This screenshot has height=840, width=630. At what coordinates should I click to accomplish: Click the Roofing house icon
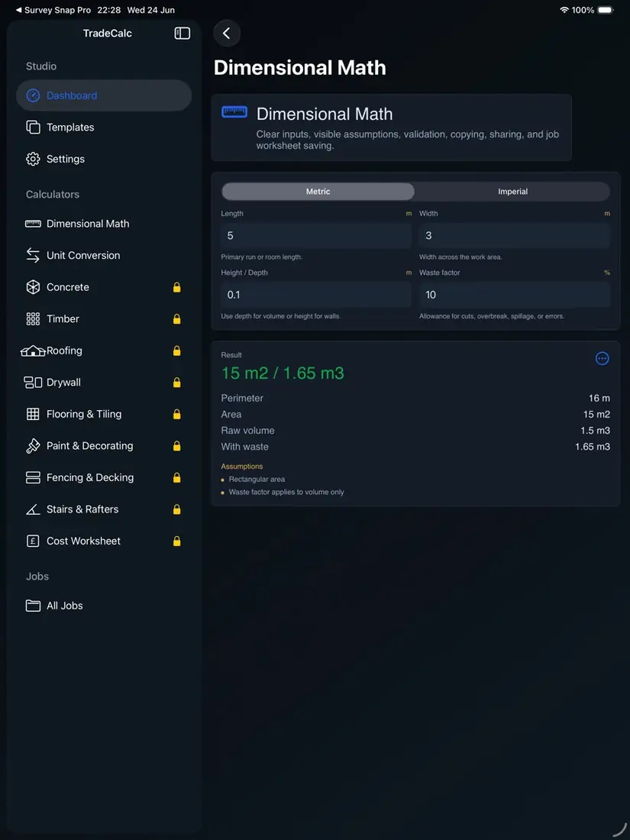(x=33, y=351)
